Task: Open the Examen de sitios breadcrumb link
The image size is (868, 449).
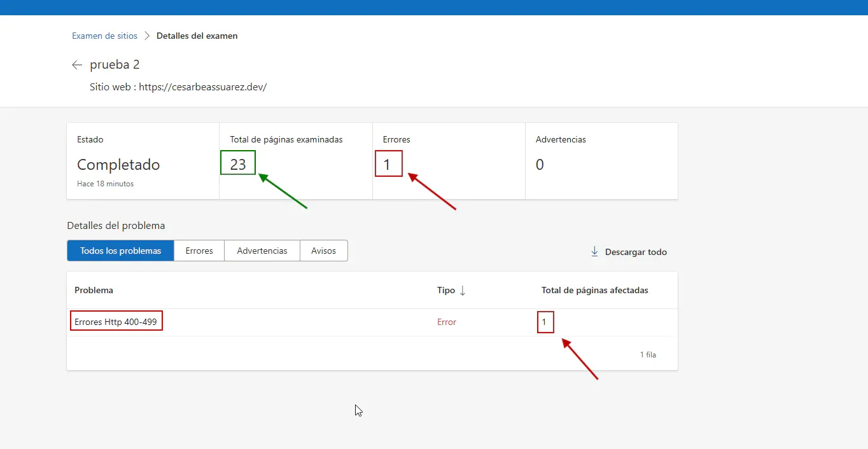Action: [x=104, y=36]
